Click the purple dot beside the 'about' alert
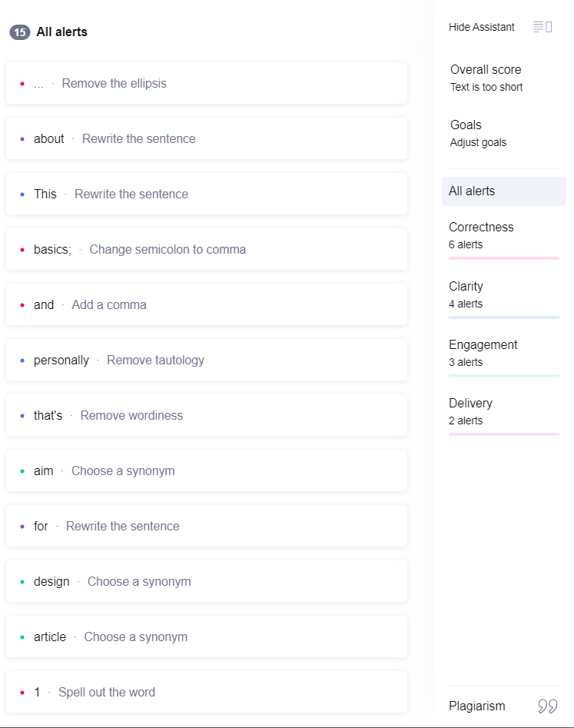Viewport: 574px width, 728px height. click(22, 139)
